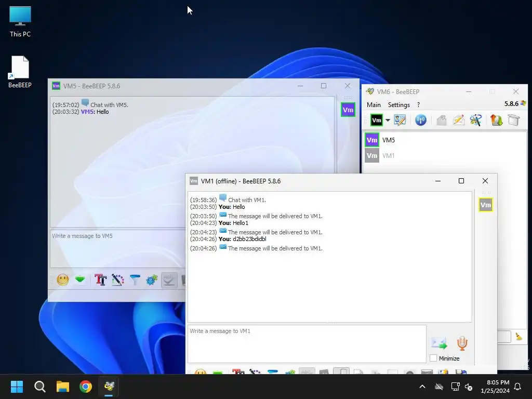Click the BeeBEEP bee icon on taskbar
Image resolution: width=532 pixels, height=399 pixels.
pos(109,387)
